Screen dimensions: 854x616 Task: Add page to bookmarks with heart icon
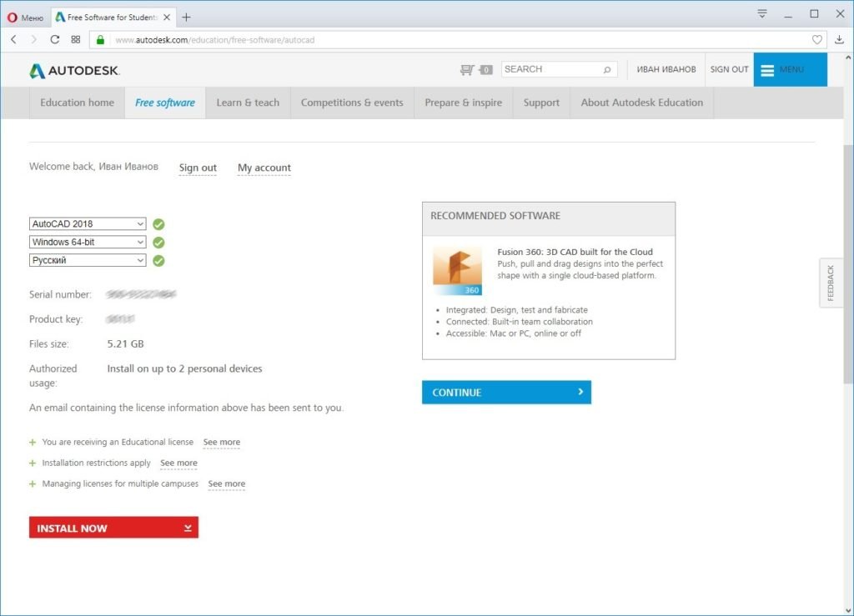817,40
